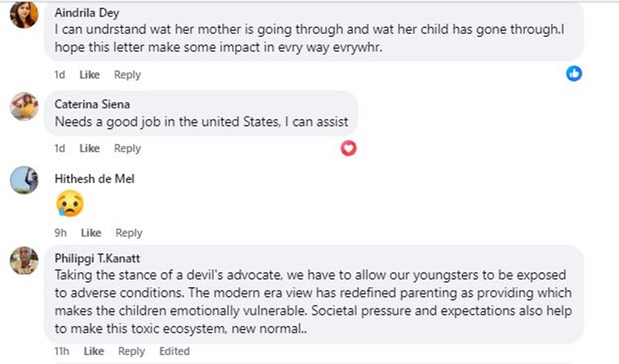619x364 pixels.
Task: Open Caterina Siena's name link
Action: pos(92,104)
